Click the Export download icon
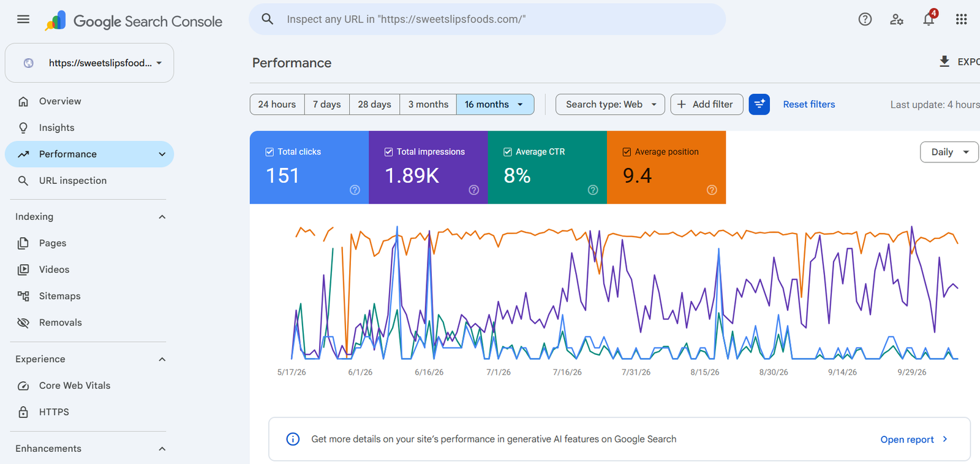This screenshot has width=980, height=464. pos(944,61)
